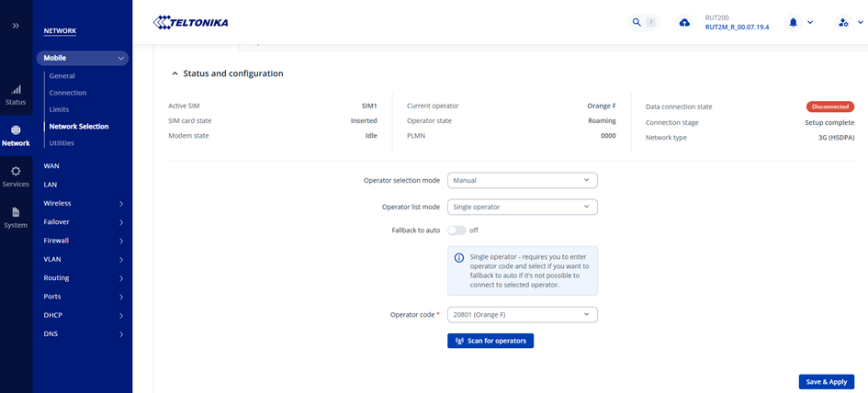Toggle the Fallback to auto switch
868x393 pixels.
(457, 230)
